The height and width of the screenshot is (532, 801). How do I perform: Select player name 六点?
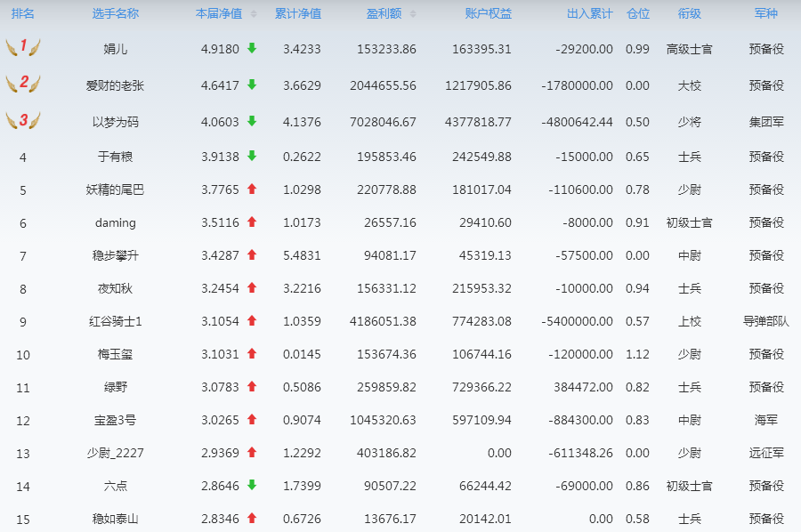(x=116, y=486)
